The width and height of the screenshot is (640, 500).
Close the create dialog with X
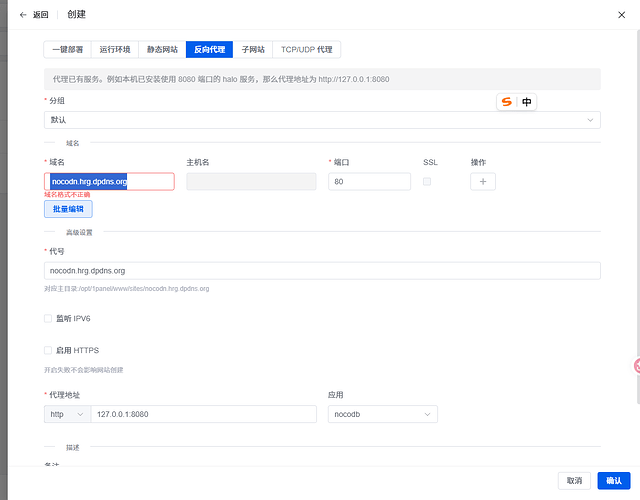(621, 15)
